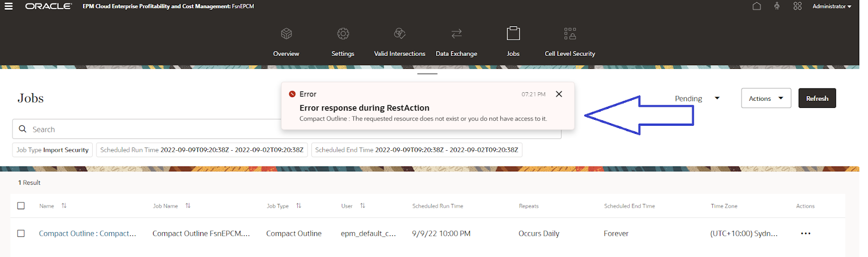The height and width of the screenshot is (257, 868).
Task: Click the Repeats column header
Action: (529, 206)
